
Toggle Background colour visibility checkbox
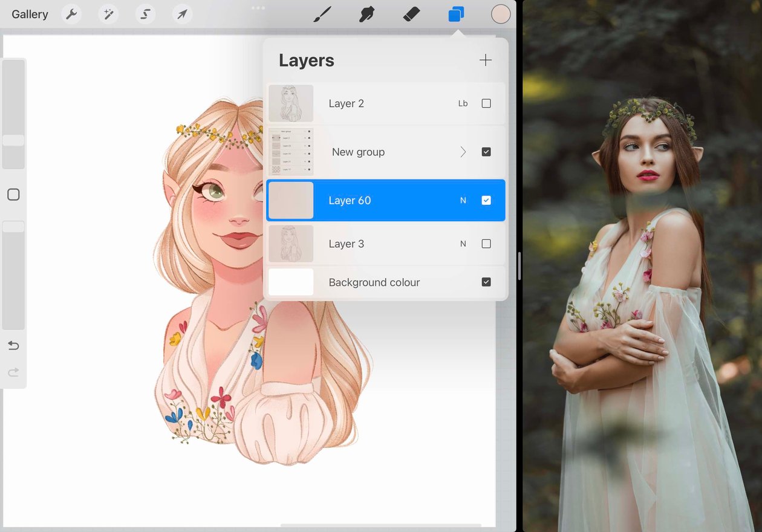(x=486, y=282)
